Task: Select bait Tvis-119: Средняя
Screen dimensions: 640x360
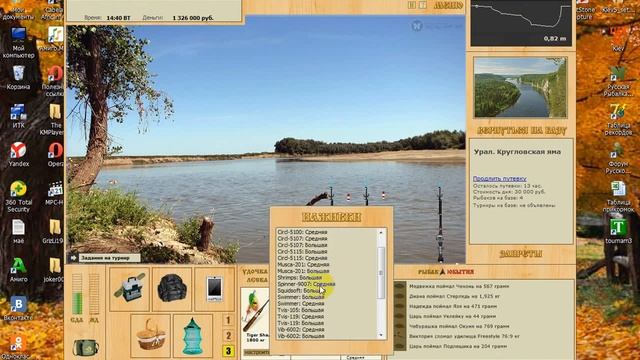Action: click(300, 317)
